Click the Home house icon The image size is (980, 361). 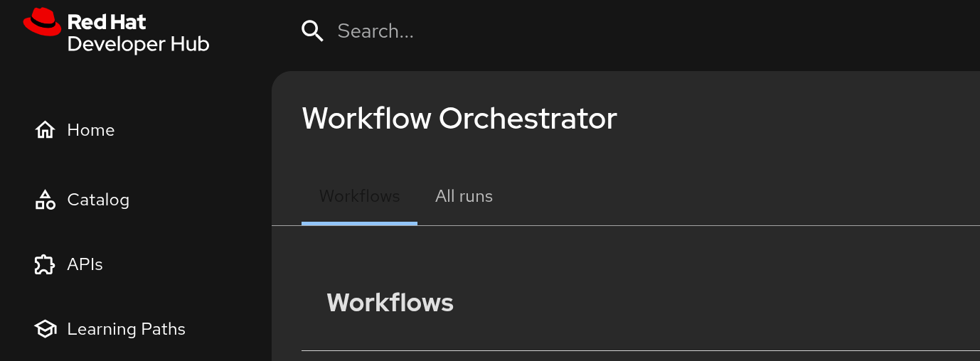tap(45, 130)
